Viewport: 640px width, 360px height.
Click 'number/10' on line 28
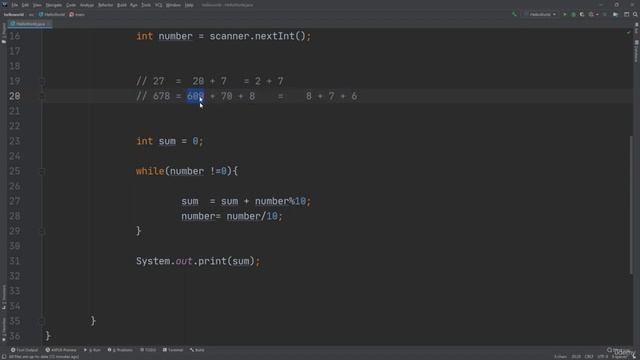coord(252,216)
